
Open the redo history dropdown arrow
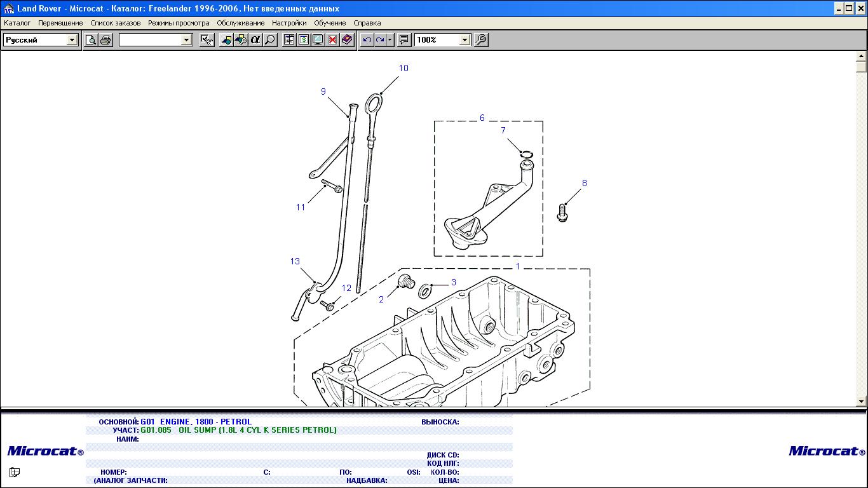coord(390,39)
